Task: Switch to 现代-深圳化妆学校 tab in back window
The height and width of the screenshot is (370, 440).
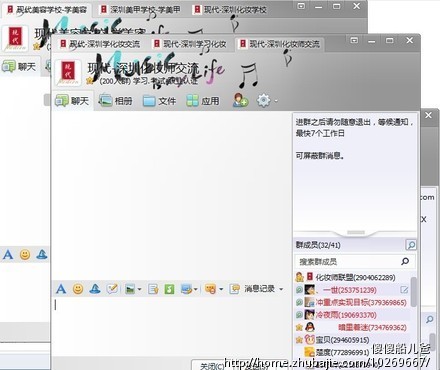Action: coord(230,10)
